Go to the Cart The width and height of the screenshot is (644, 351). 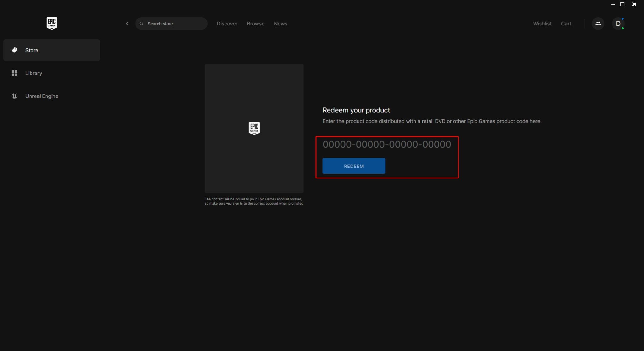coord(566,23)
